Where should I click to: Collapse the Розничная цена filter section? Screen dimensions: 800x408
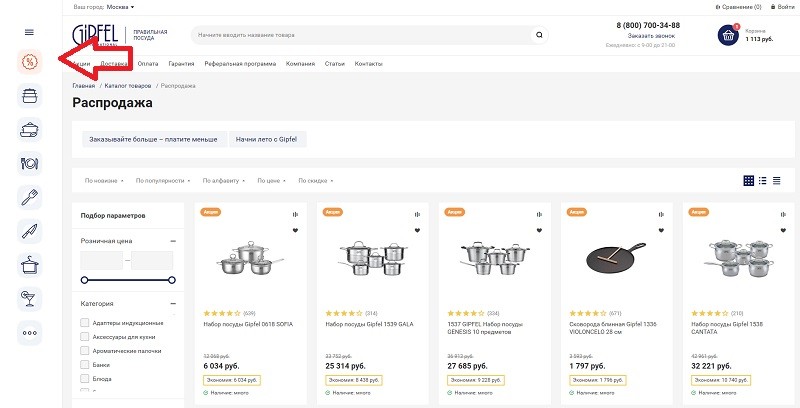(173, 241)
